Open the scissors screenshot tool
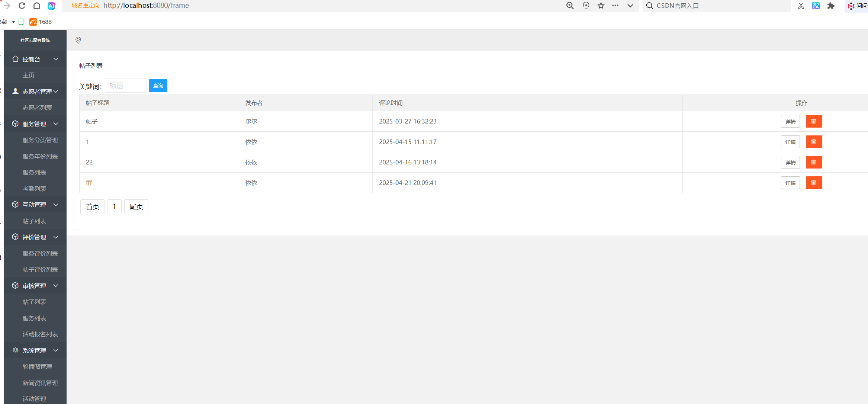868x404 pixels. (x=801, y=6)
